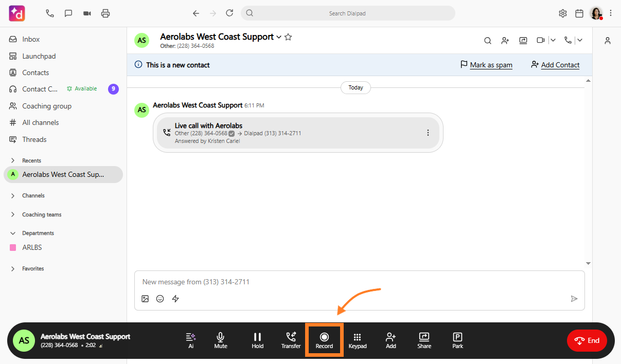621x364 pixels.
Task: Click screen share icon in conversation header
Action: (523, 40)
